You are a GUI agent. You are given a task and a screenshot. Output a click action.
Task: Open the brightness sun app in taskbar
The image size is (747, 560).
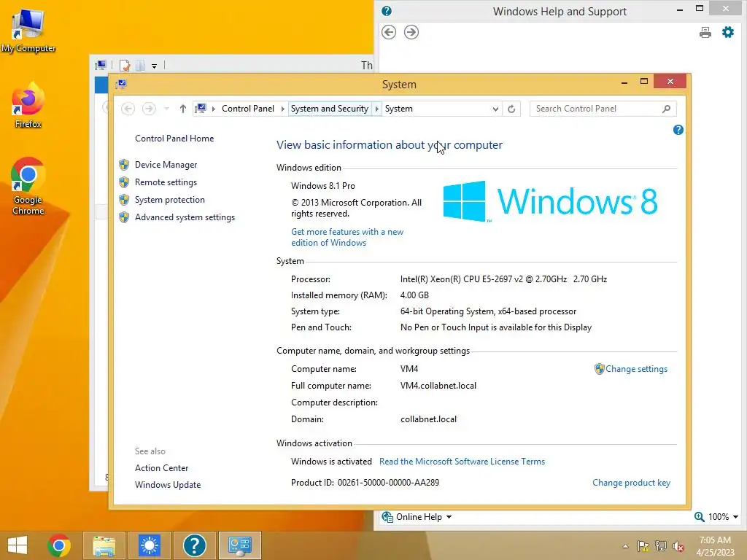(x=150, y=545)
